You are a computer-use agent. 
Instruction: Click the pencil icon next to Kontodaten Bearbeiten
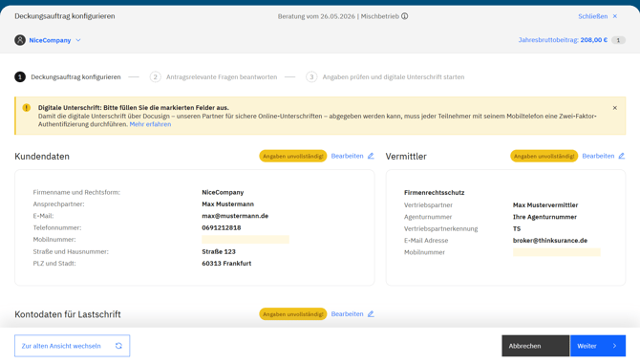point(371,313)
